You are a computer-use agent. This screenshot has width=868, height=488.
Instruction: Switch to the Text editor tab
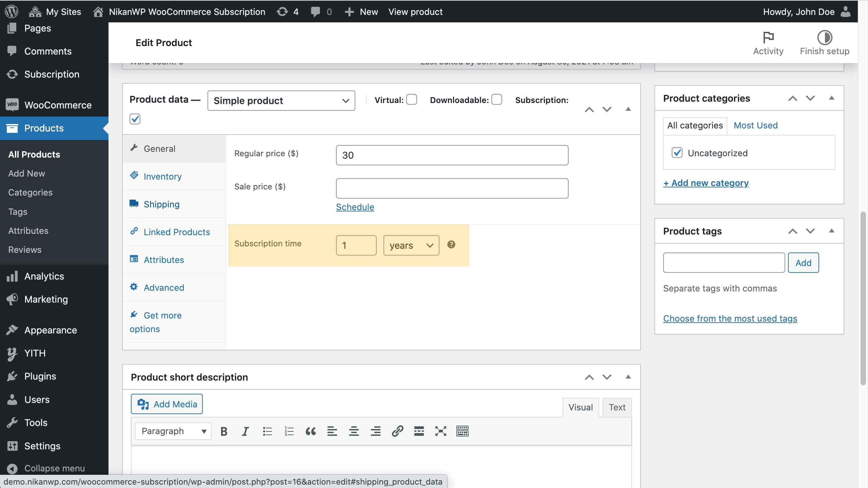point(617,407)
